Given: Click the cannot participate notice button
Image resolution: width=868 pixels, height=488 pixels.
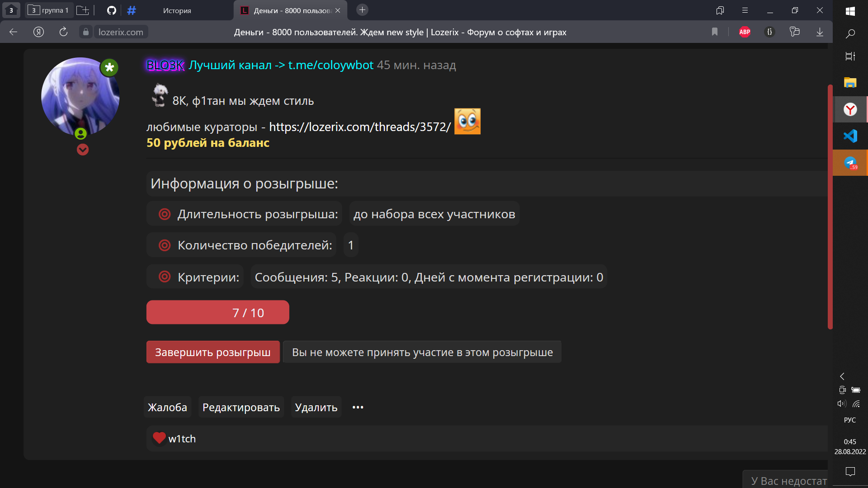Looking at the screenshot, I should (422, 352).
